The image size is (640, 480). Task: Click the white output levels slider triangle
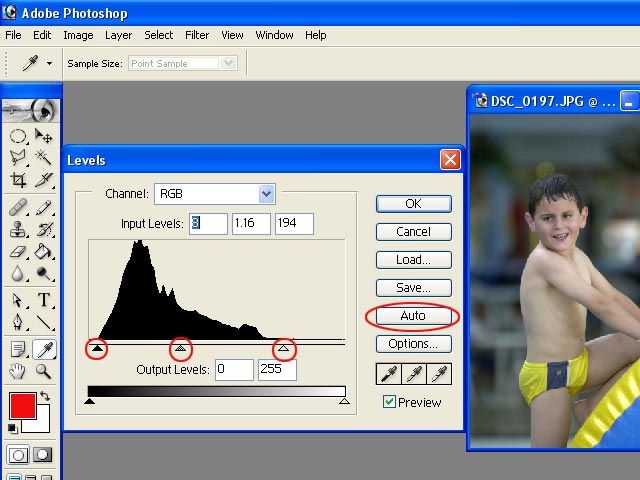[x=344, y=401]
